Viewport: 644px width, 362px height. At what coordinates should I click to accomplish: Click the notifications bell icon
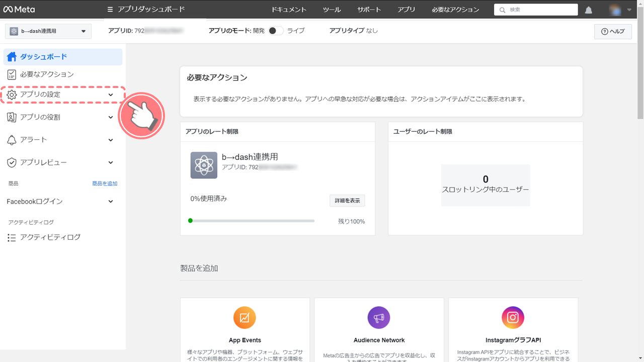[x=589, y=10]
